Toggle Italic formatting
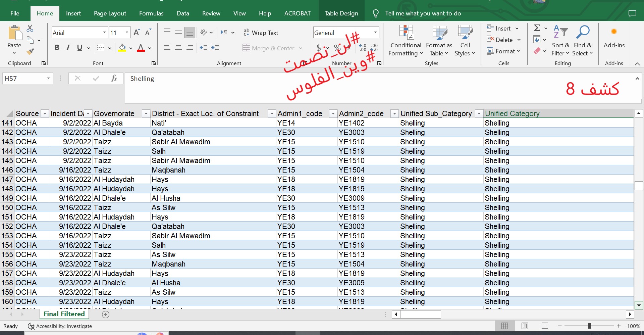The height and width of the screenshot is (335, 644). 68,48
